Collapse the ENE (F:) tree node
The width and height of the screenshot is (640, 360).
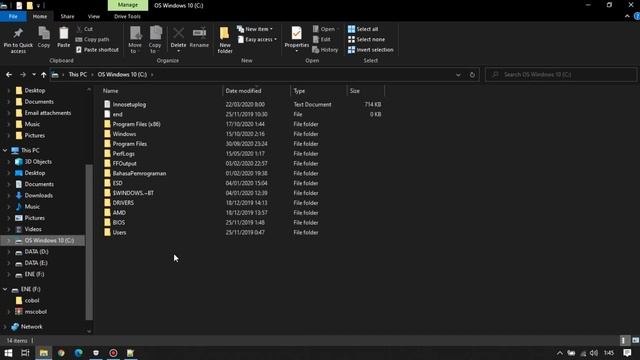point(4,289)
